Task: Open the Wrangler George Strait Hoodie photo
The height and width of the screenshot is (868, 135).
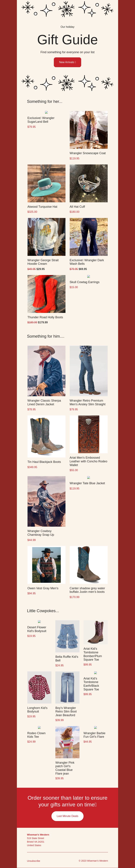Action: coord(46,237)
